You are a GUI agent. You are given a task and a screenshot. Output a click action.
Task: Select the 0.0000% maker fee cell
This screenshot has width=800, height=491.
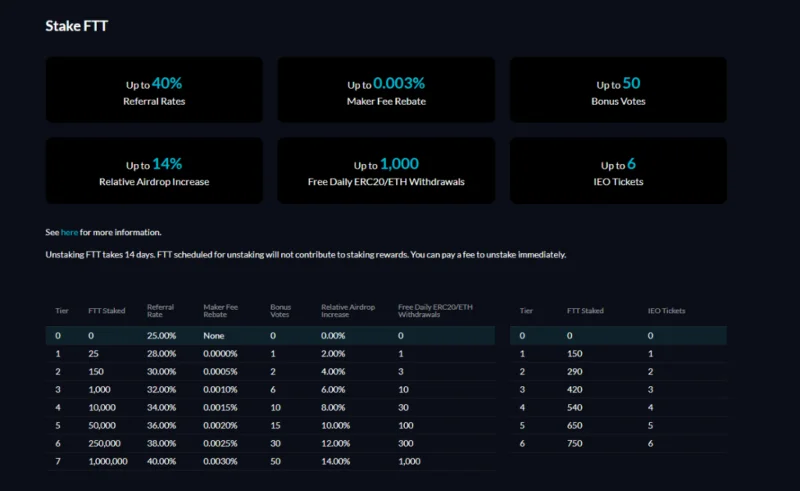coord(220,354)
